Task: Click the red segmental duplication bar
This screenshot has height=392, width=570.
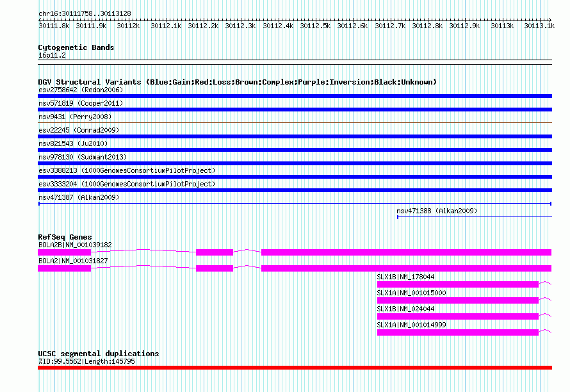Action: (x=295, y=368)
